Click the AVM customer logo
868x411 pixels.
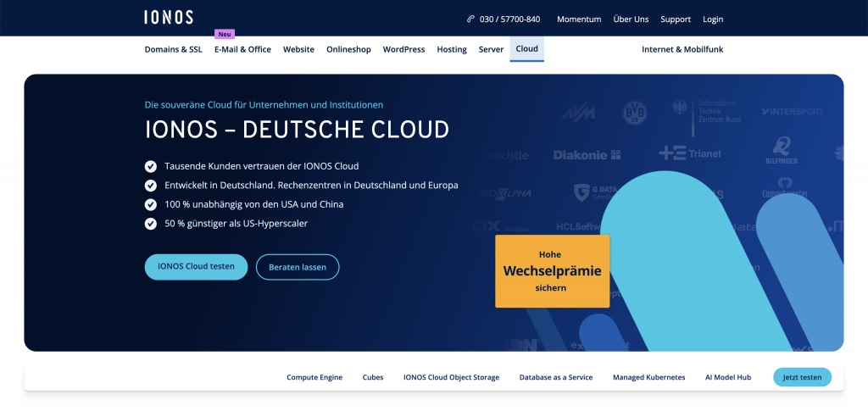[x=578, y=113]
